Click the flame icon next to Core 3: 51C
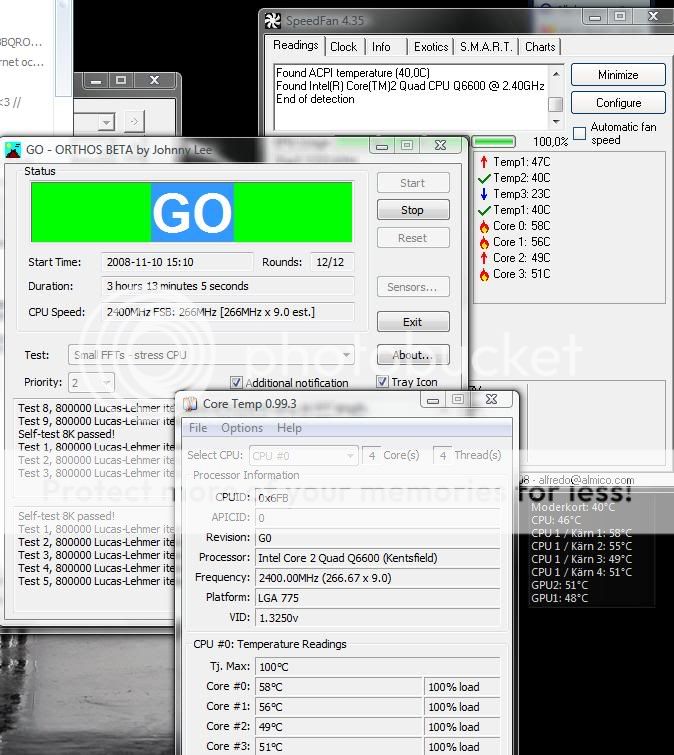Viewport: 674px width, 755px height. pyautogui.click(x=484, y=274)
